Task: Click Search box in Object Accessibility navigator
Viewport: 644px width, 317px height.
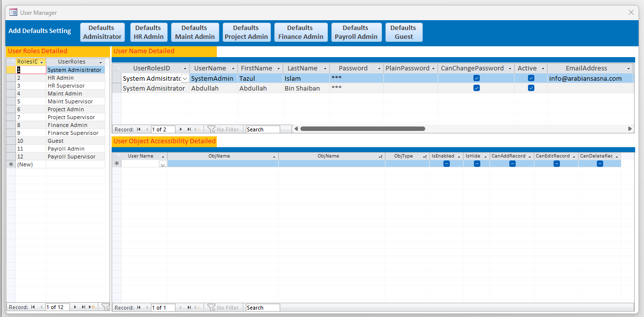Action: [x=263, y=308]
